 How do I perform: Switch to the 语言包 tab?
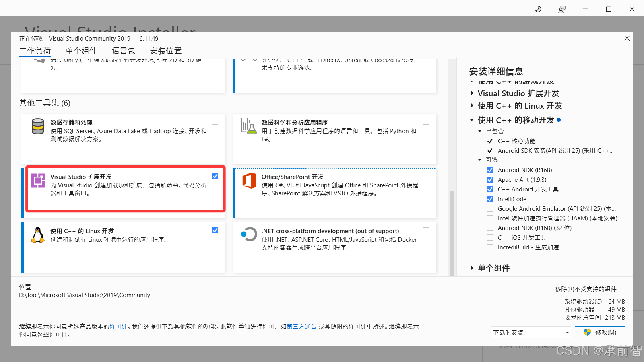[124, 51]
